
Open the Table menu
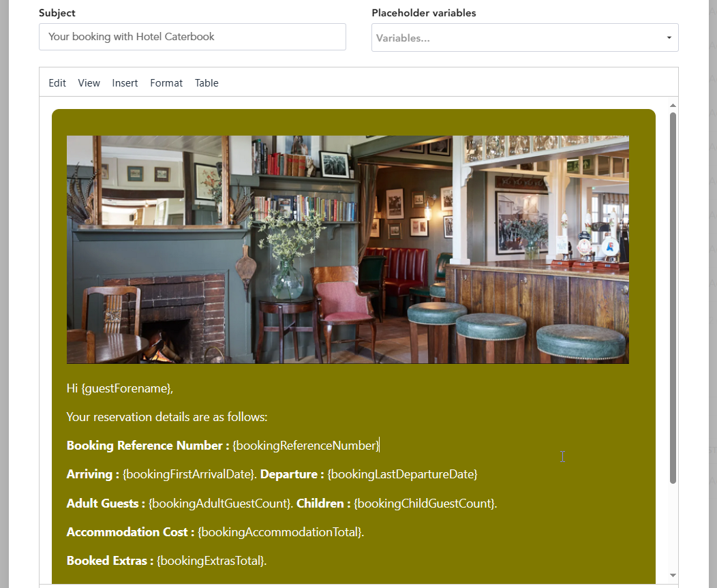(207, 82)
